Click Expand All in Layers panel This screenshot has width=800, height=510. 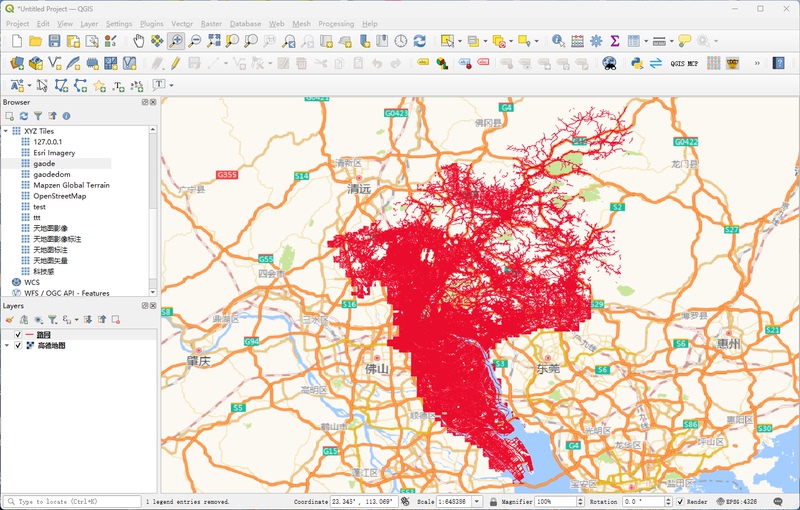(88, 320)
